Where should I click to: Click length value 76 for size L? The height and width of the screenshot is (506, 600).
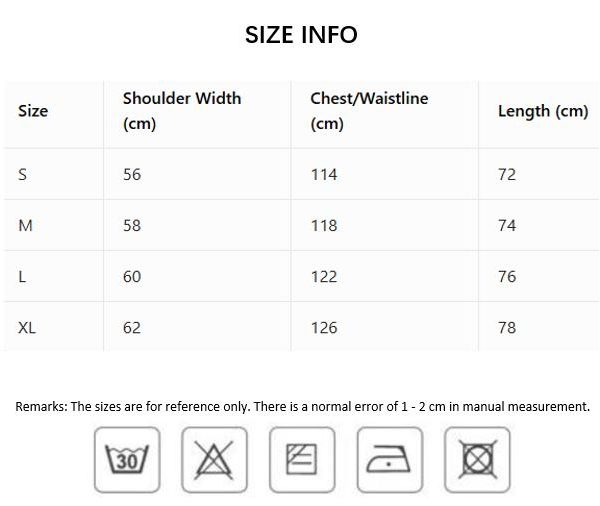coord(507,276)
